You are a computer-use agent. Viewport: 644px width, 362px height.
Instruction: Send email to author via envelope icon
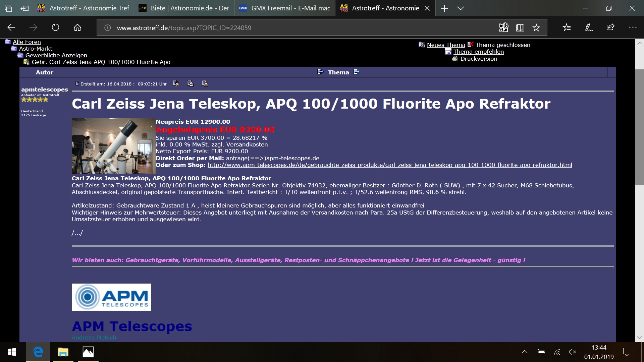190,83
